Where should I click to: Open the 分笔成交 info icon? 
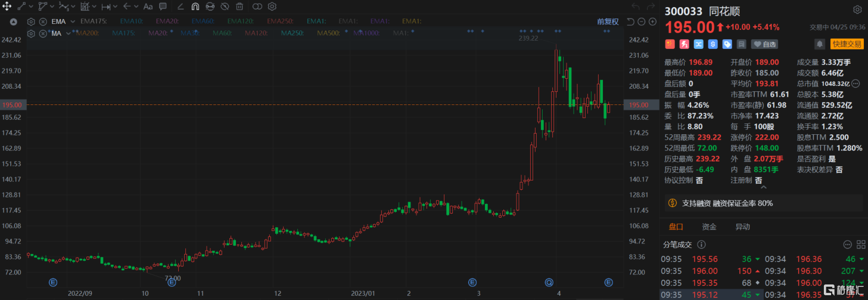click(x=701, y=245)
